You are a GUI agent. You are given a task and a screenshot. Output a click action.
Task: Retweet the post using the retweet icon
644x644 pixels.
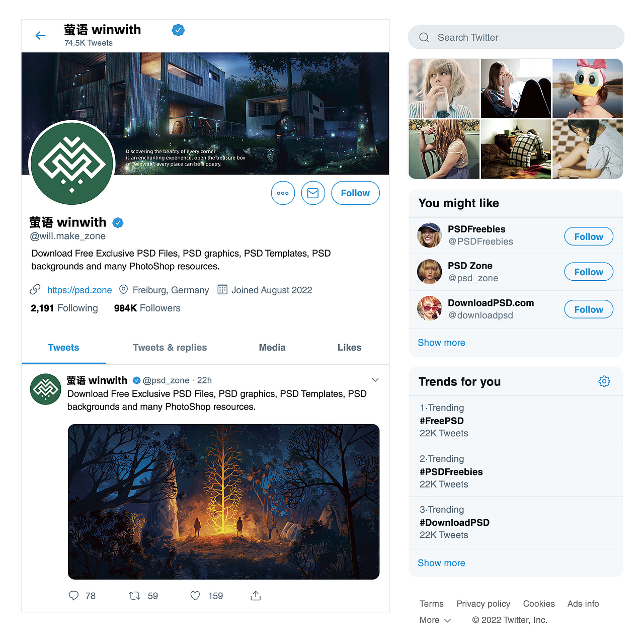(x=134, y=596)
